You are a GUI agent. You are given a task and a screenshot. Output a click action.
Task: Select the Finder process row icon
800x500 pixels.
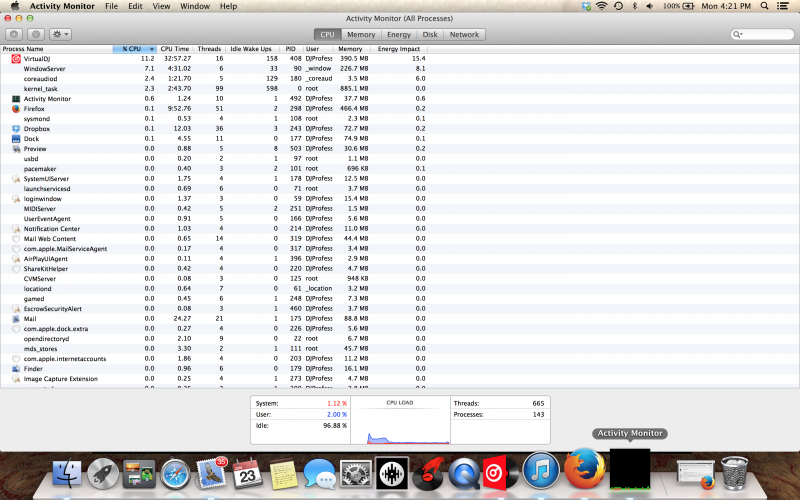[x=16, y=368]
